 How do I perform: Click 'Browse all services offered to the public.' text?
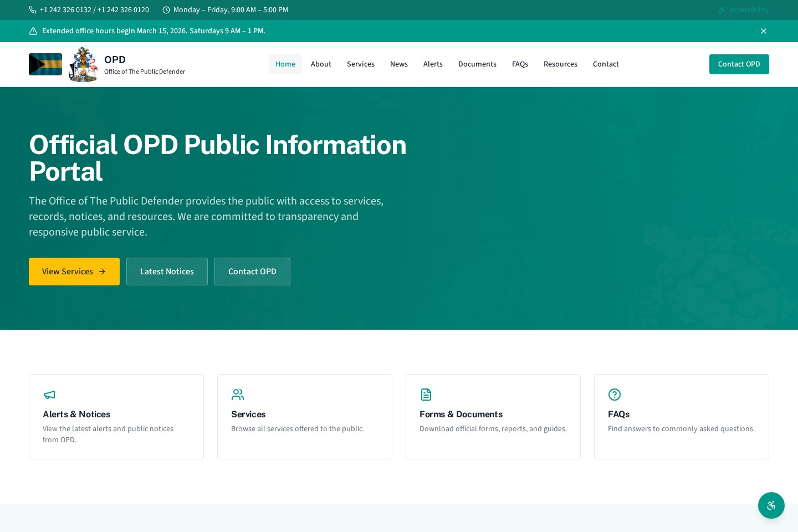tap(298, 429)
